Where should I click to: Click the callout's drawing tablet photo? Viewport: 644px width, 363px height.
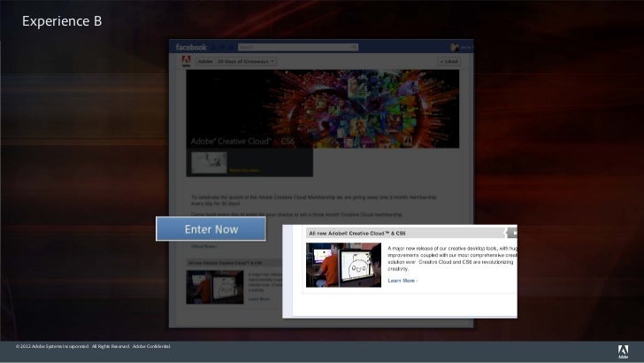[x=343, y=265]
